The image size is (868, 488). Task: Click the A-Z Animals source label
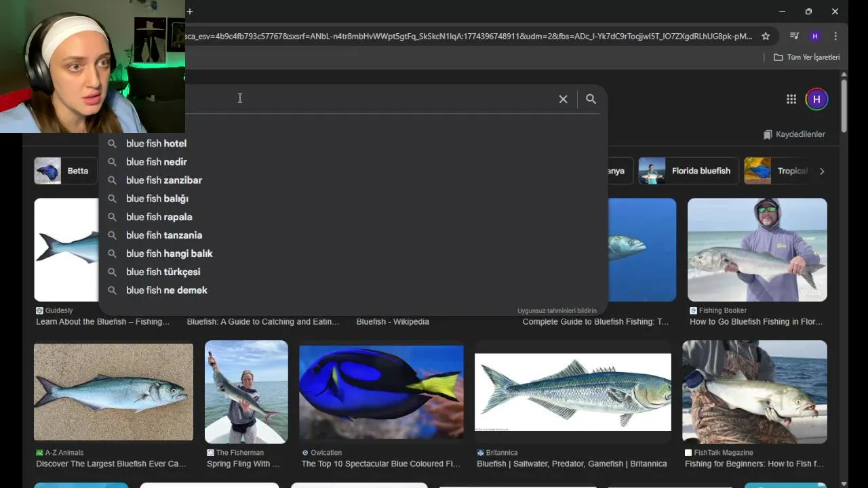click(60, 453)
